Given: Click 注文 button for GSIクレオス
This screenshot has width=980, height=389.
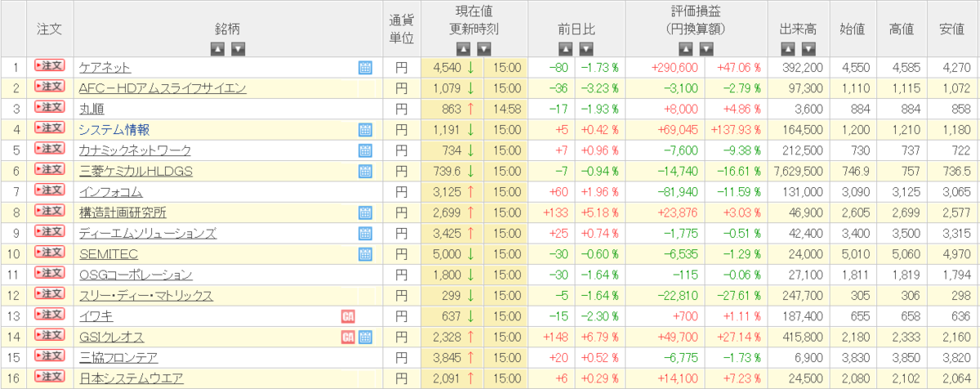Looking at the screenshot, I should coord(49,336).
